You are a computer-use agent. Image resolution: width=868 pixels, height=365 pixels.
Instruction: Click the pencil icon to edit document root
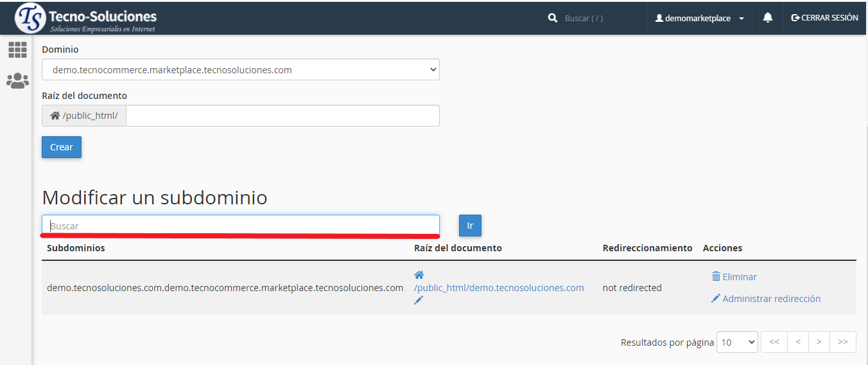point(419,300)
